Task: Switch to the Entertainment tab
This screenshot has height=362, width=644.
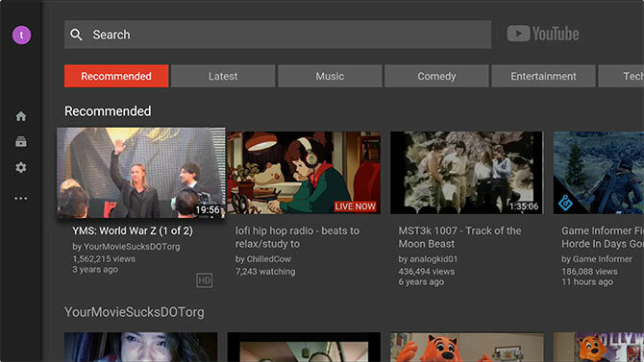Action: tap(543, 76)
